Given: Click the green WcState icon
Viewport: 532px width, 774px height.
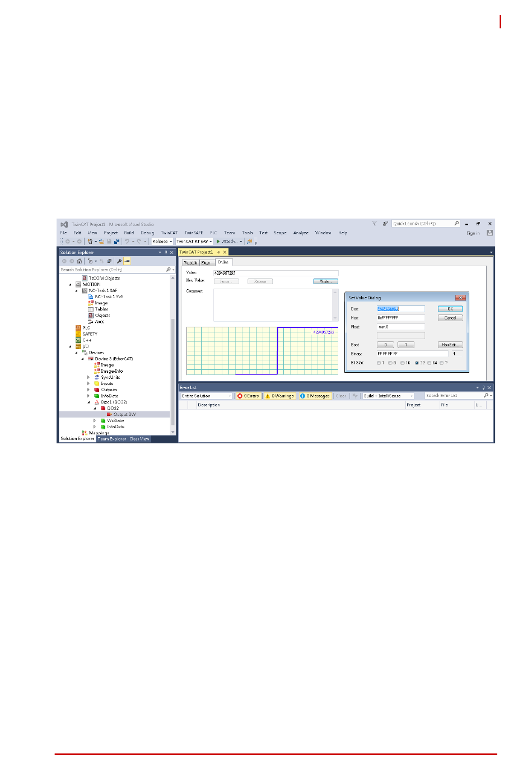Looking at the screenshot, I should pyautogui.click(x=103, y=420).
